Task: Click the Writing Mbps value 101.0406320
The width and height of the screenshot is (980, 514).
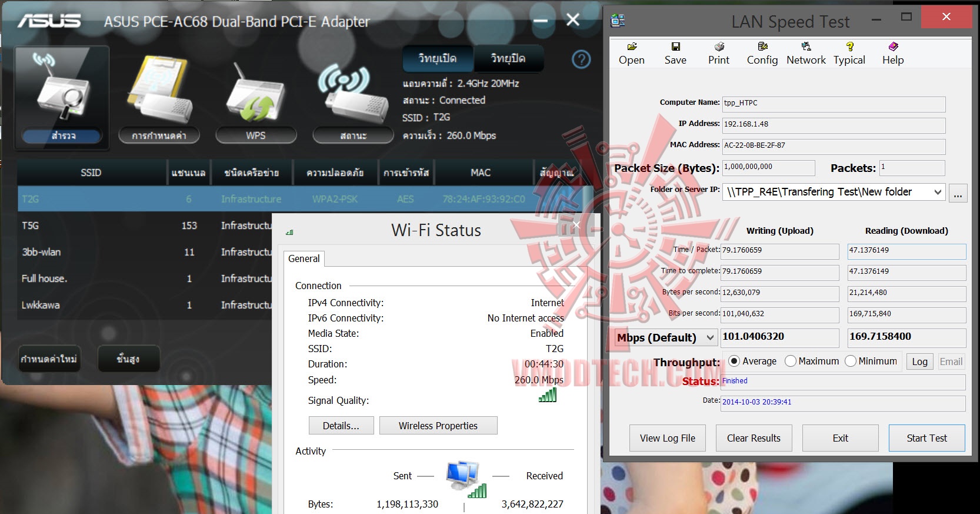Action: [x=780, y=337]
